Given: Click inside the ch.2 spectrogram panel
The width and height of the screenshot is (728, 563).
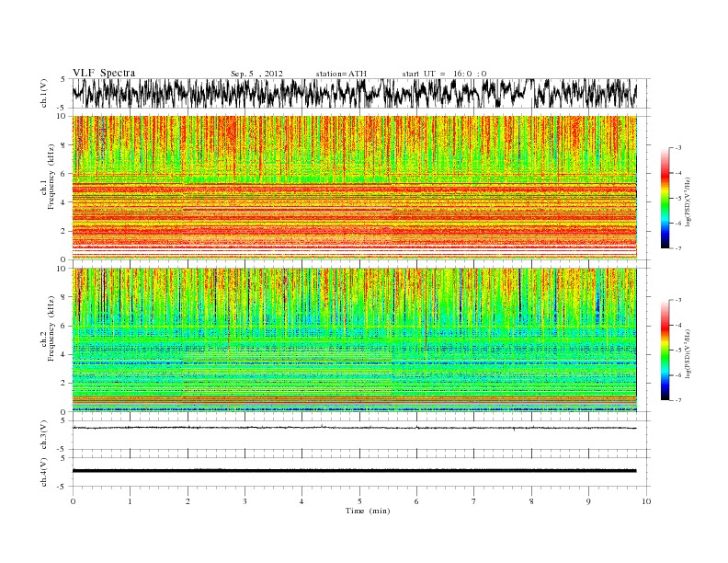Looking at the screenshot, I should pos(354,339).
